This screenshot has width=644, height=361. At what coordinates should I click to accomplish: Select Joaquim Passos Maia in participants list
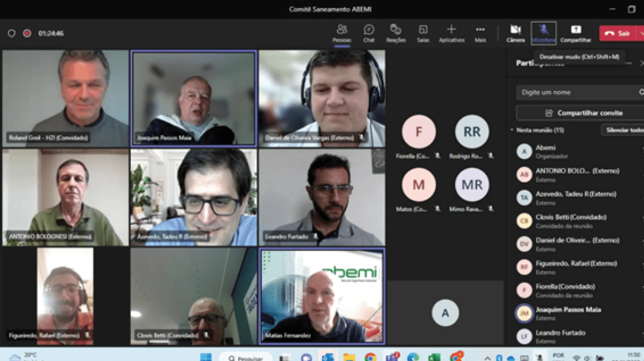(568, 310)
